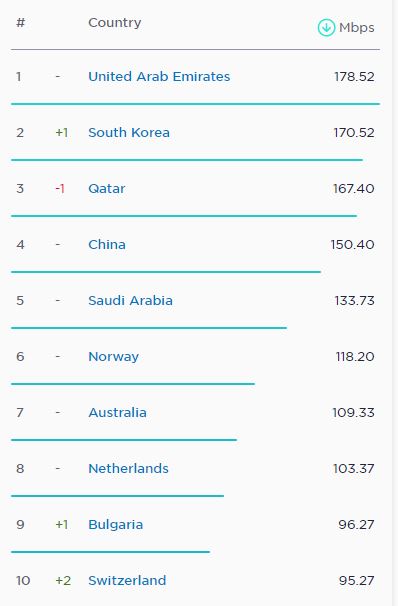Open the South Korea country link
The width and height of the screenshot is (398, 606).
point(129,133)
